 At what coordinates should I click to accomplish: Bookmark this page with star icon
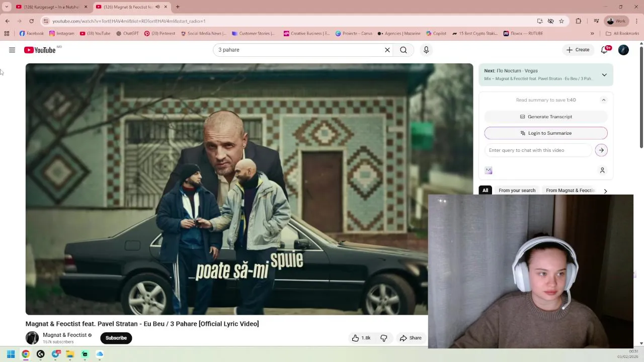pyautogui.click(x=561, y=21)
